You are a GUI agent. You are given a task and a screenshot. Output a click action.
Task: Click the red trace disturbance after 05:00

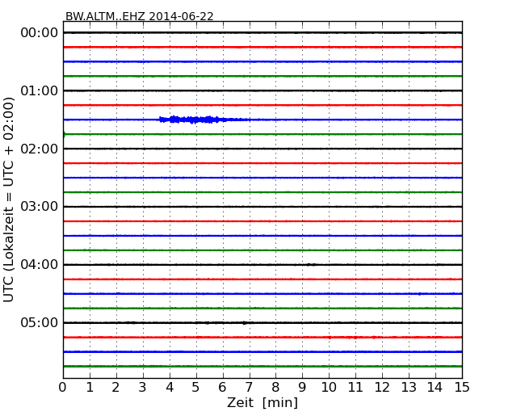(x=351, y=338)
